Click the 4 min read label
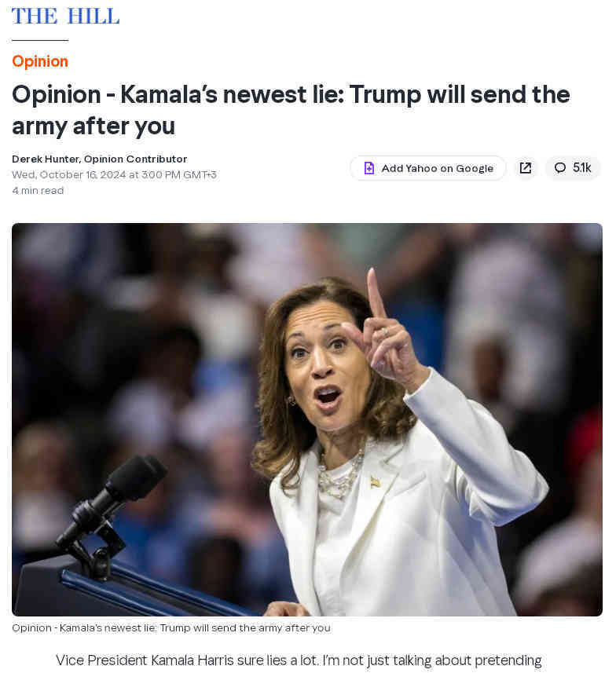The image size is (616, 673). pyautogui.click(x=38, y=191)
